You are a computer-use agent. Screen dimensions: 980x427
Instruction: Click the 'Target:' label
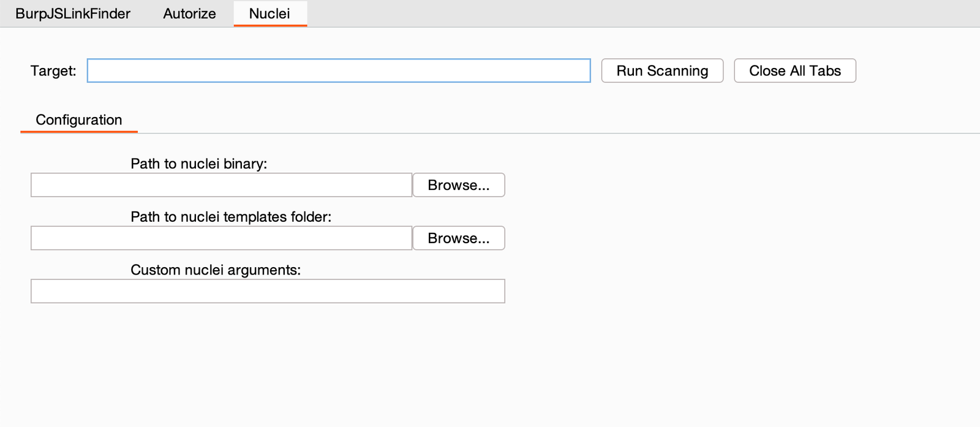coord(53,71)
